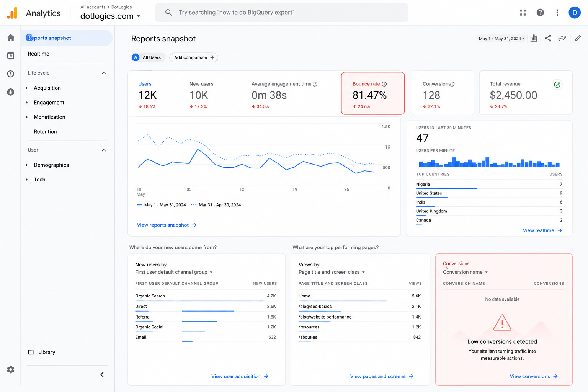588x392 pixels.
Task: Open the Google apps grid icon
Action: 523,13
